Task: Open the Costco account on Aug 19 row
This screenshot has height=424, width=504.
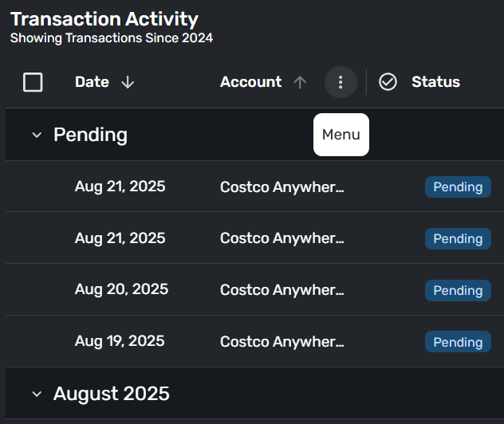Action: pyautogui.click(x=282, y=342)
